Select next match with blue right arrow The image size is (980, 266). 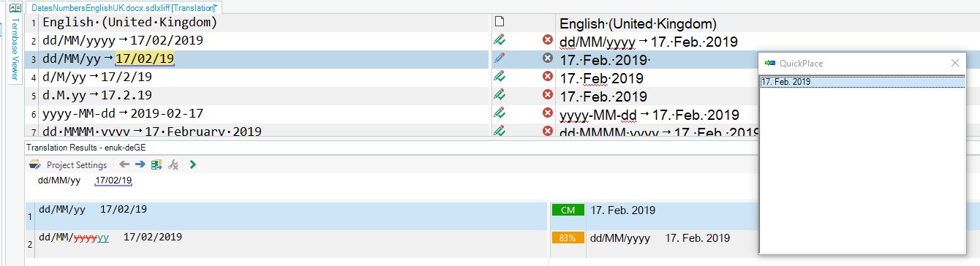click(140, 165)
